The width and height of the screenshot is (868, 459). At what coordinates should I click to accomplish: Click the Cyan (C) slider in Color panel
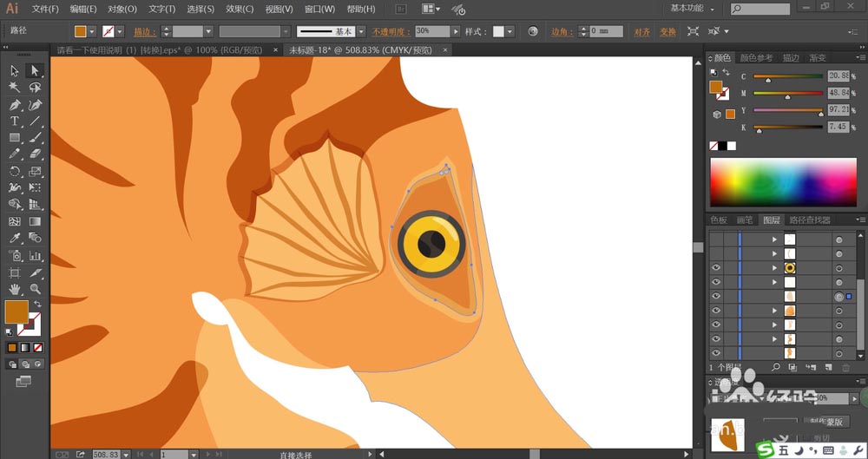[788, 76]
